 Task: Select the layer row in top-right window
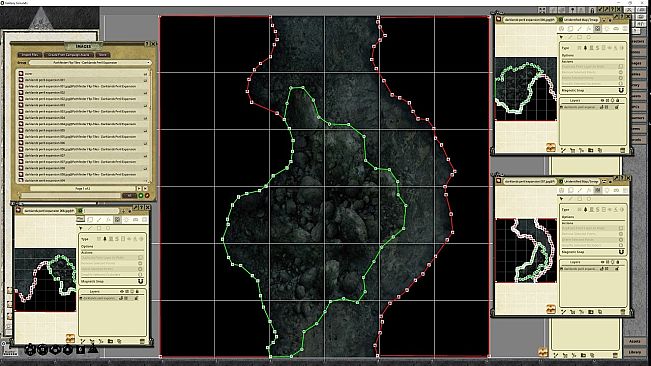coord(590,107)
